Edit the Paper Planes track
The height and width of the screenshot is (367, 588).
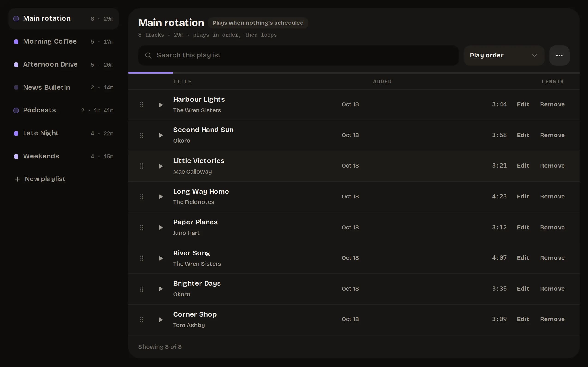pyautogui.click(x=523, y=228)
